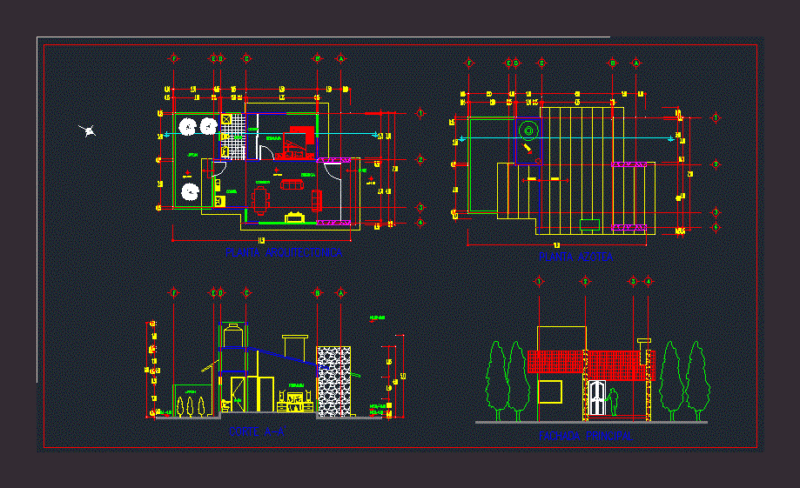The width and height of the screenshot is (800, 488).
Task: Select the circular tank on roof plan
Action: (529, 131)
